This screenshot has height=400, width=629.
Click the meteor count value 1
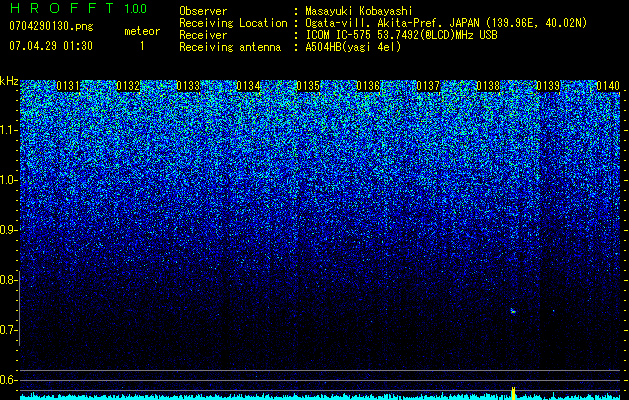(x=142, y=46)
